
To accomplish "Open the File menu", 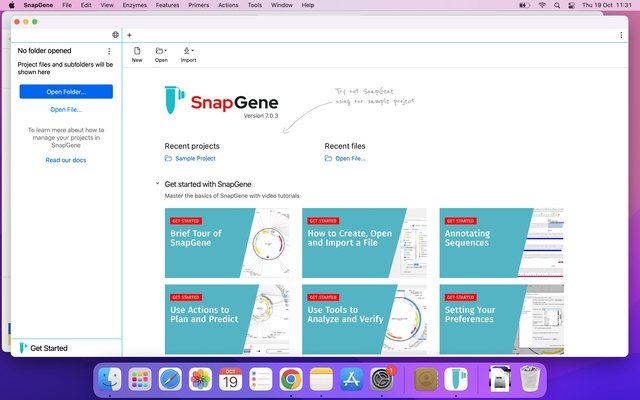I will pos(67,5).
